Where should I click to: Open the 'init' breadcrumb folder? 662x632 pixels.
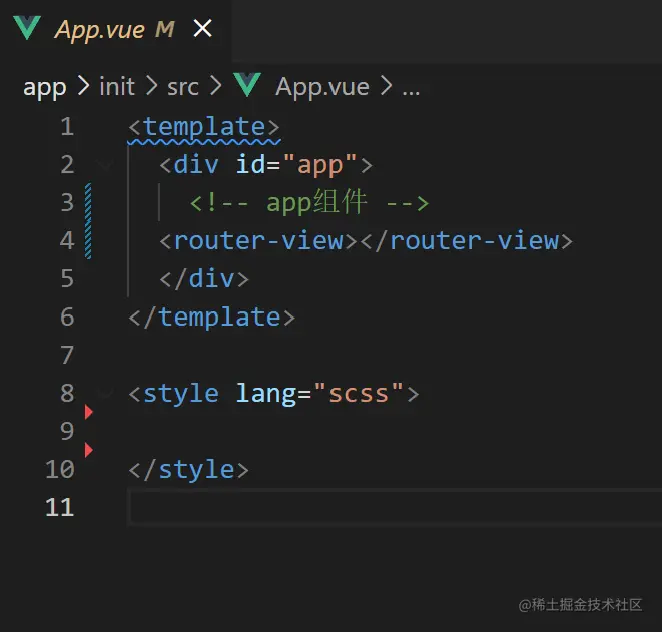117,87
